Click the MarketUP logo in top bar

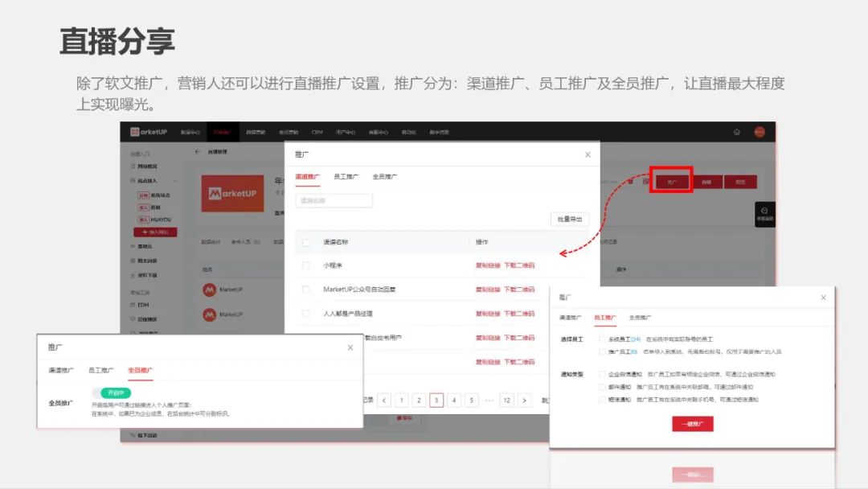point(149,132)
